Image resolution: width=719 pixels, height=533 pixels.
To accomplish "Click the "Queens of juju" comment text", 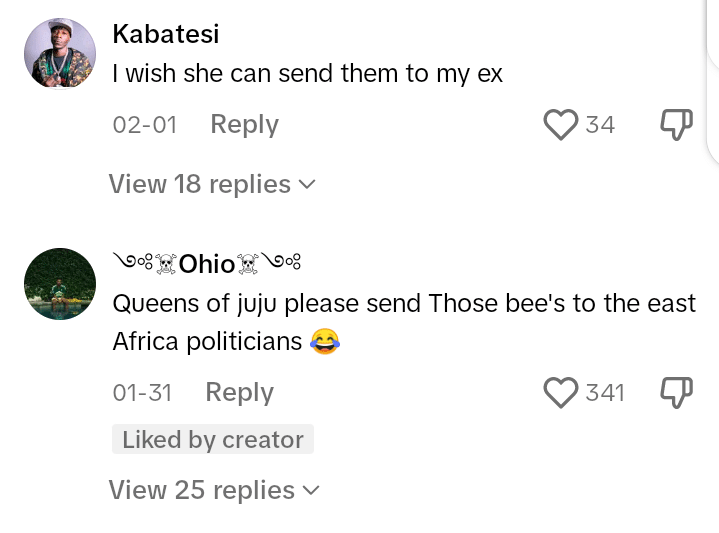I will (x=404, y=322).
